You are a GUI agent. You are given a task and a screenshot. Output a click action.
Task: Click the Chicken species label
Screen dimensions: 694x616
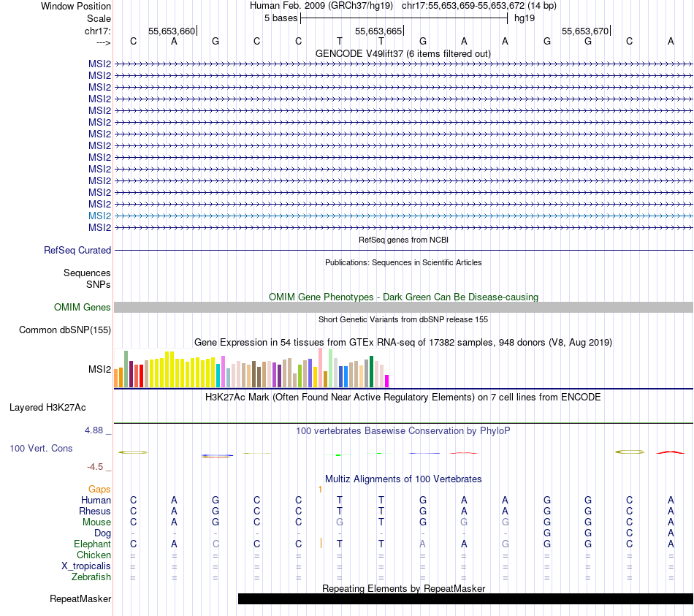[94, 555]
